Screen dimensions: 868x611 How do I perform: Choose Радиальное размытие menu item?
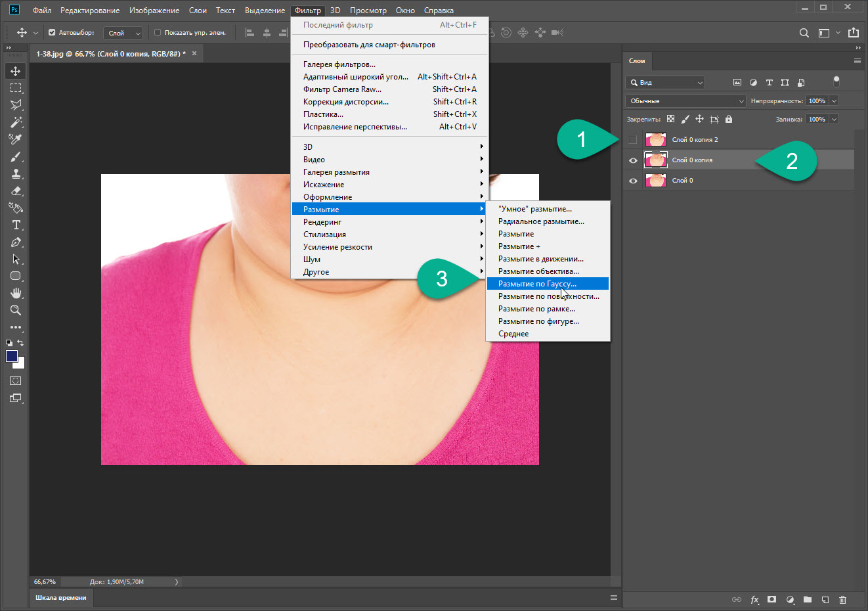click(548, 221)
